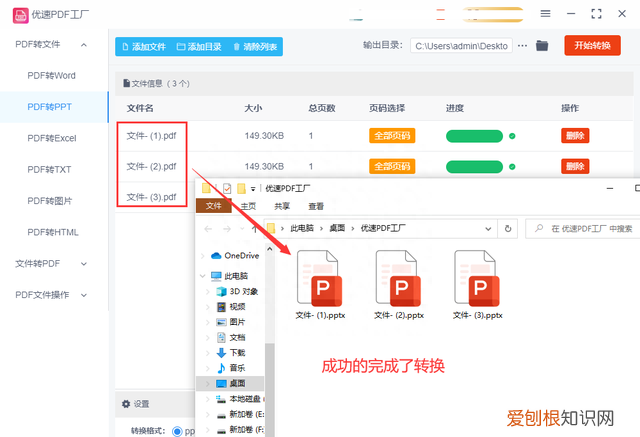Click the Explorer back arrow
The image size is (640, 437).
tap(208, 229)
